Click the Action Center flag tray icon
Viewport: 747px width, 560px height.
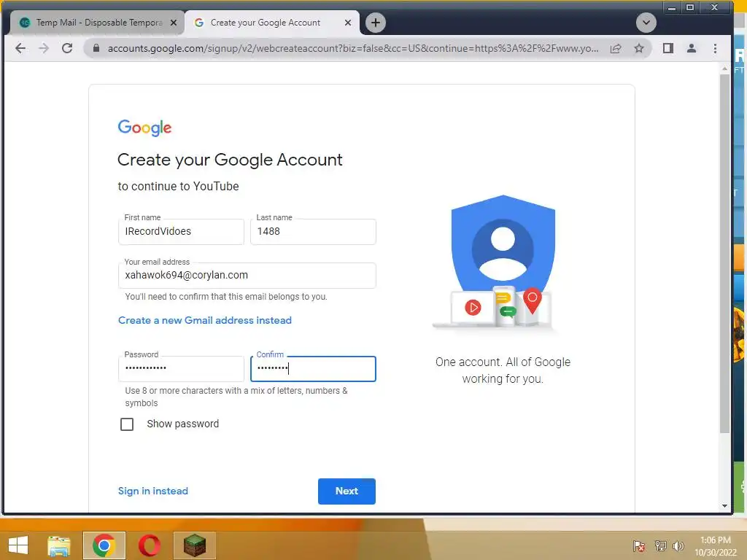click(x=639, y=545)
